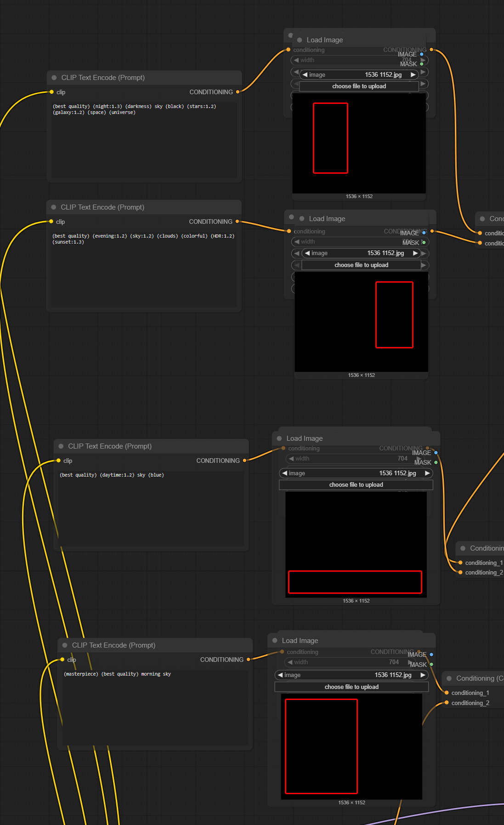Click the daytime blue sky prompt text area

pyautogui.click(x=151, y=508)
